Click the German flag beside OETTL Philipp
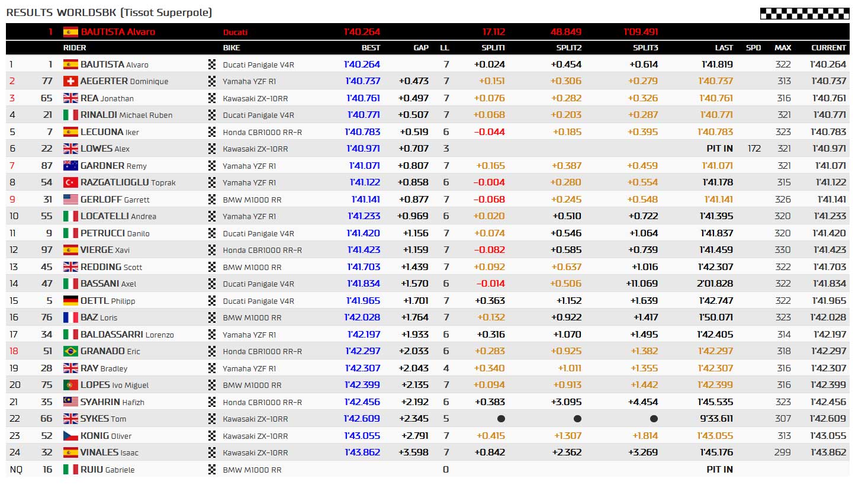Image resolution: width=868 pixels, height=488 pixels. [70, 300]
